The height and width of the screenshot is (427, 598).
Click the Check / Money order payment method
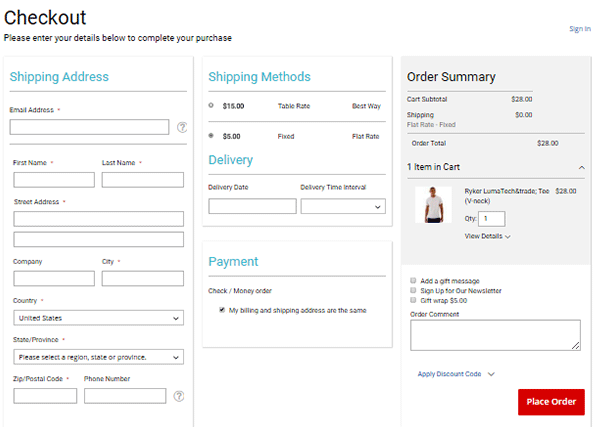coord(240,291)
